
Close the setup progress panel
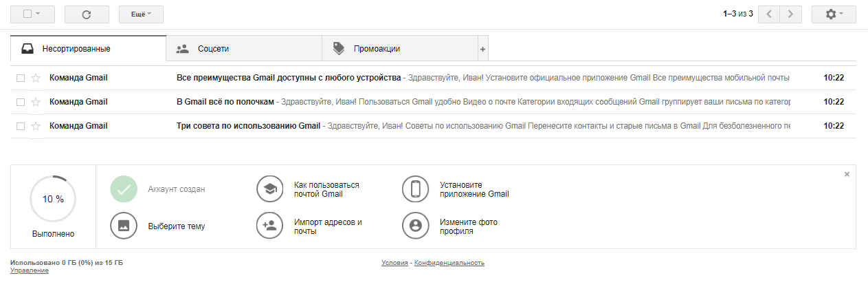coord(847,174)
